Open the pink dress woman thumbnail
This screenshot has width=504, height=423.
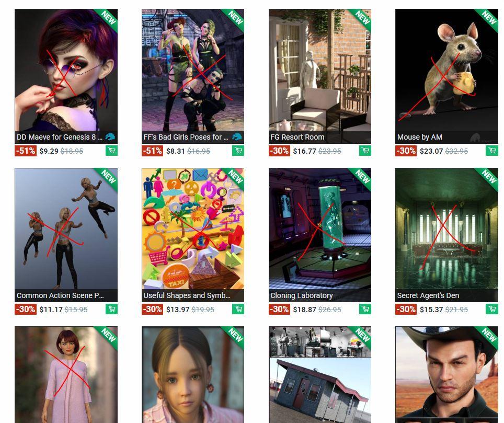pos(66,374)
